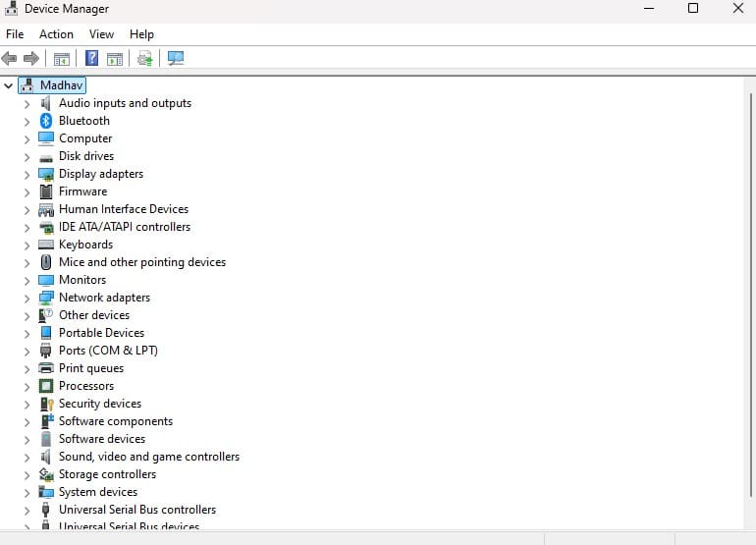Select the Display adapters icon
Screen dimensions: 756x545
point(46,174)
